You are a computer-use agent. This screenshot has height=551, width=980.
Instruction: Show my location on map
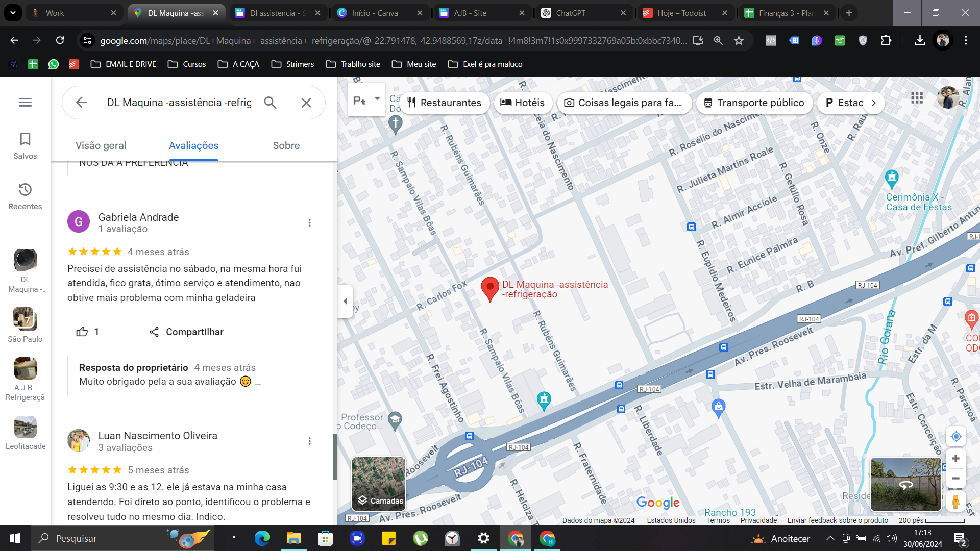tap(956, 437)
